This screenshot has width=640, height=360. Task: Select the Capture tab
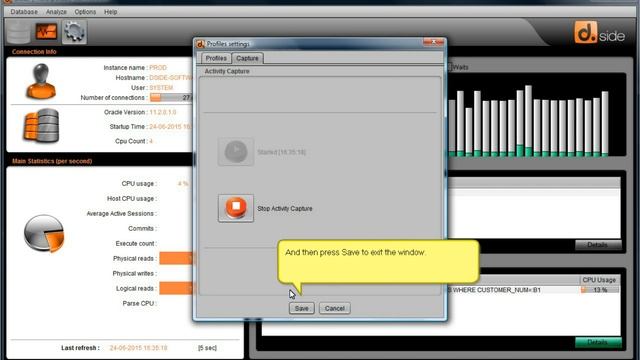coord(247,58)
